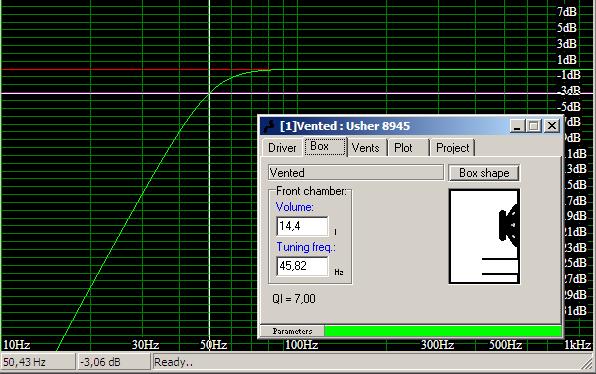Click the 50Hz axis label

coord(214,345)
